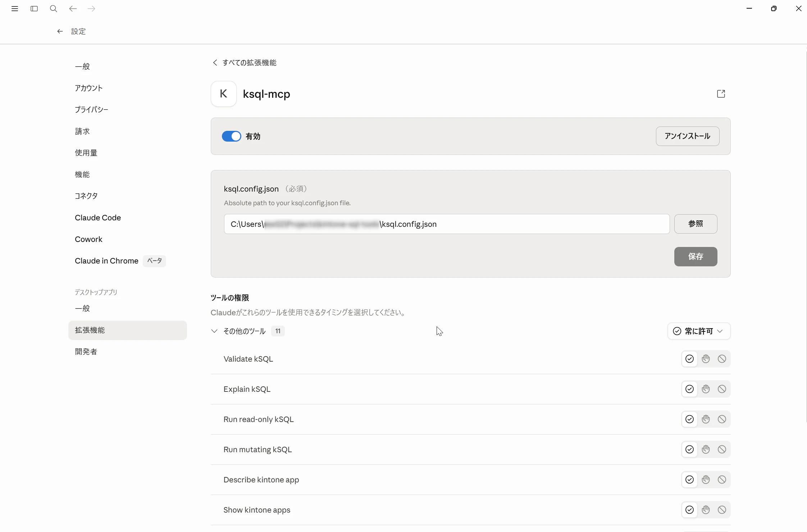Require approval for Run read-only kSQL

[x=706, y=419]
